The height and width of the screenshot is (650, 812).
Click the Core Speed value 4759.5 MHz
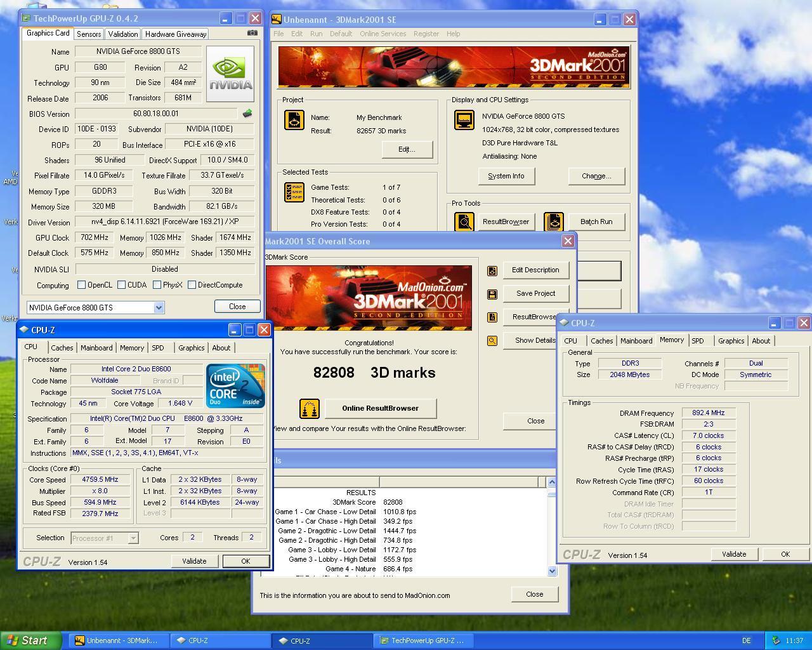point(100,480)
